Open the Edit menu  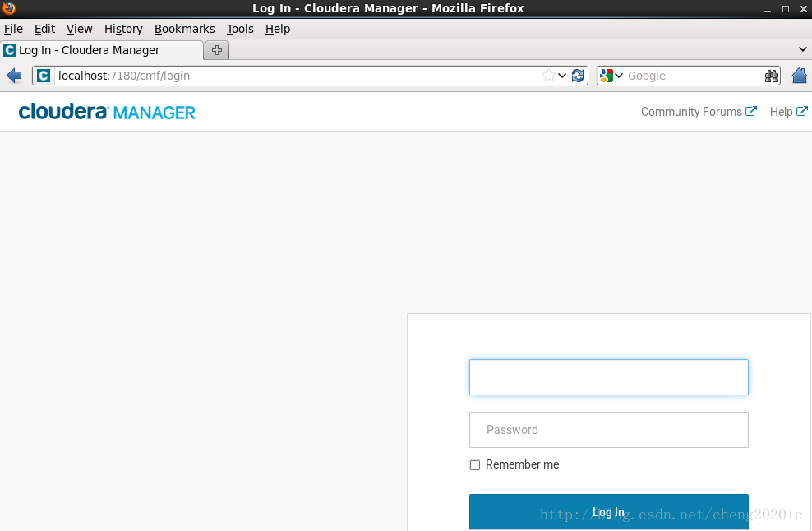click(x=44, y=29)
